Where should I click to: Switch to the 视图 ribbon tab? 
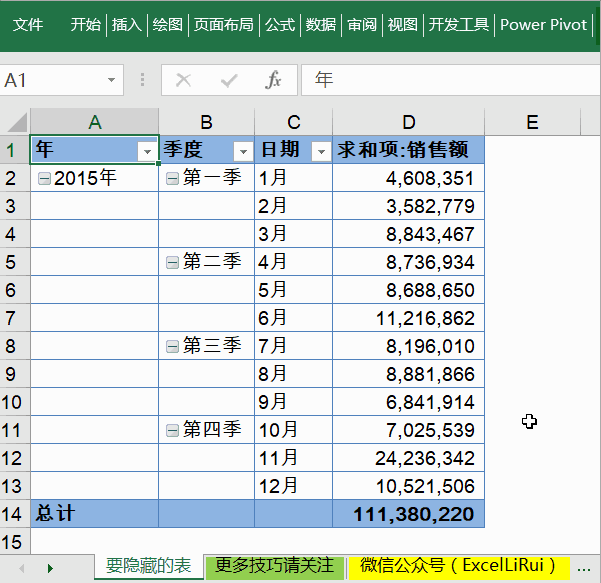(402, 25)
